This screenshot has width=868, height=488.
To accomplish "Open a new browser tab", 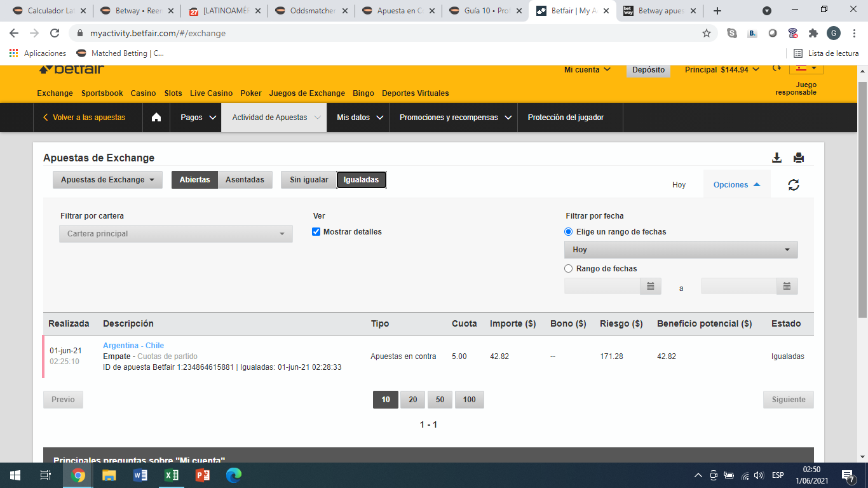I will [717, 11].
